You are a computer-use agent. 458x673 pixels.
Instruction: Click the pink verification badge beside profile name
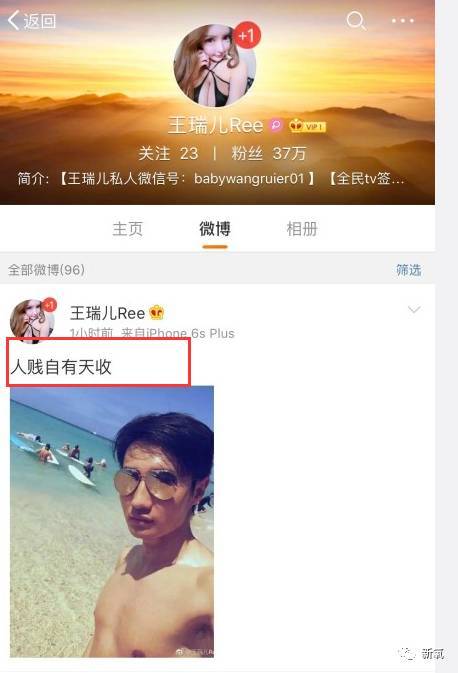275,125
